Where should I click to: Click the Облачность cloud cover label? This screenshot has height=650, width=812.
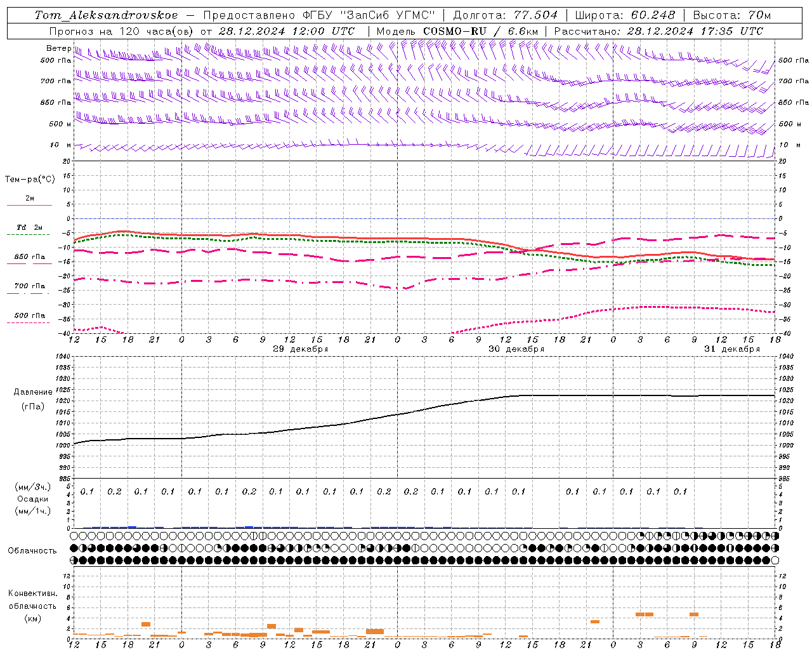pos(32,551)
